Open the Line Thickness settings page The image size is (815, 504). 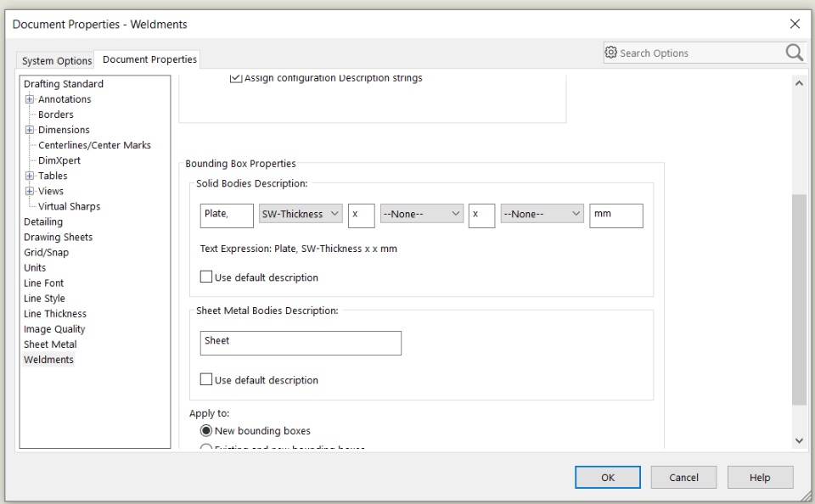tap(55, 314)
